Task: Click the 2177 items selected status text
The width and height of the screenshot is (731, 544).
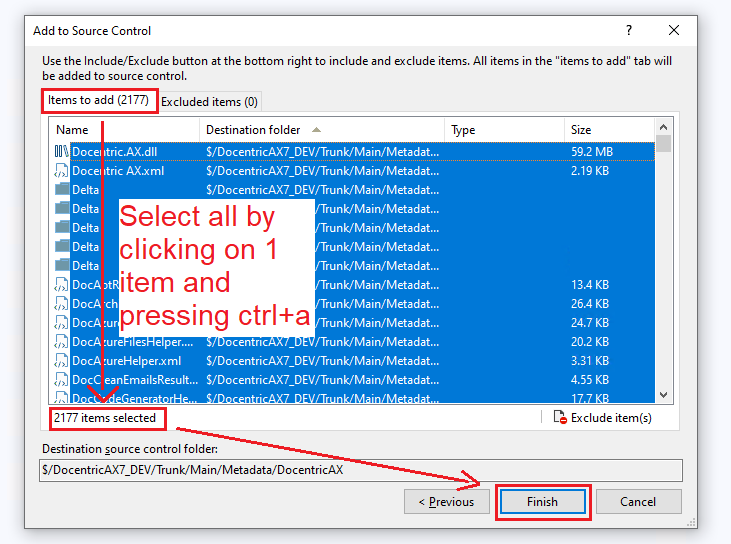Action: [104, 418]
